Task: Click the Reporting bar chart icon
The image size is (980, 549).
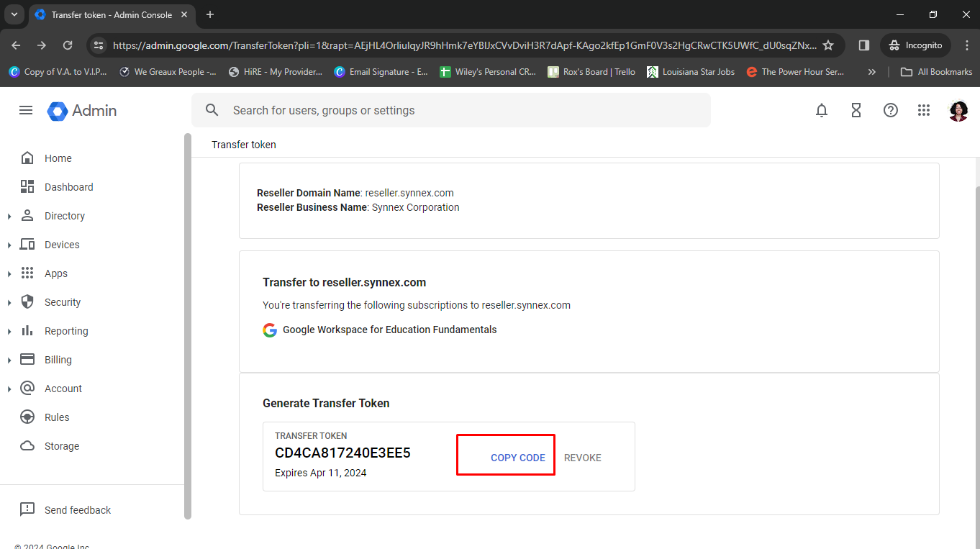Action: pyautogui.click(x=27, y=331)
